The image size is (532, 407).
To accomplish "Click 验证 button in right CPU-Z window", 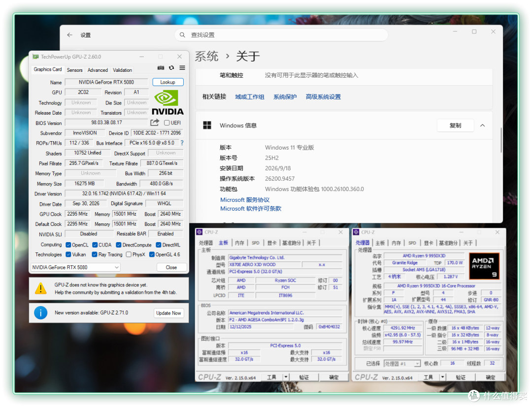I will [461, 377].
